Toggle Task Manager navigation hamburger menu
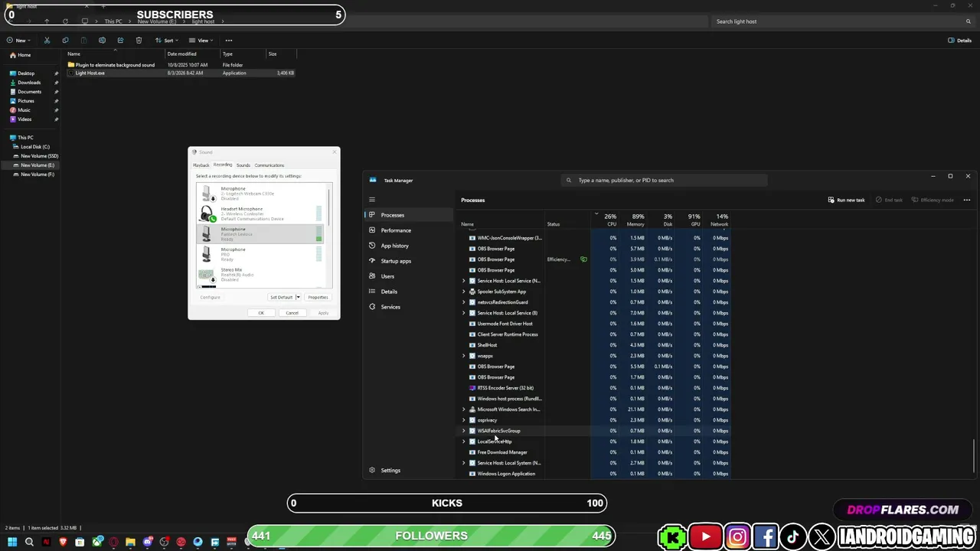This screenshot has width=980, height=551. (372, 200)
